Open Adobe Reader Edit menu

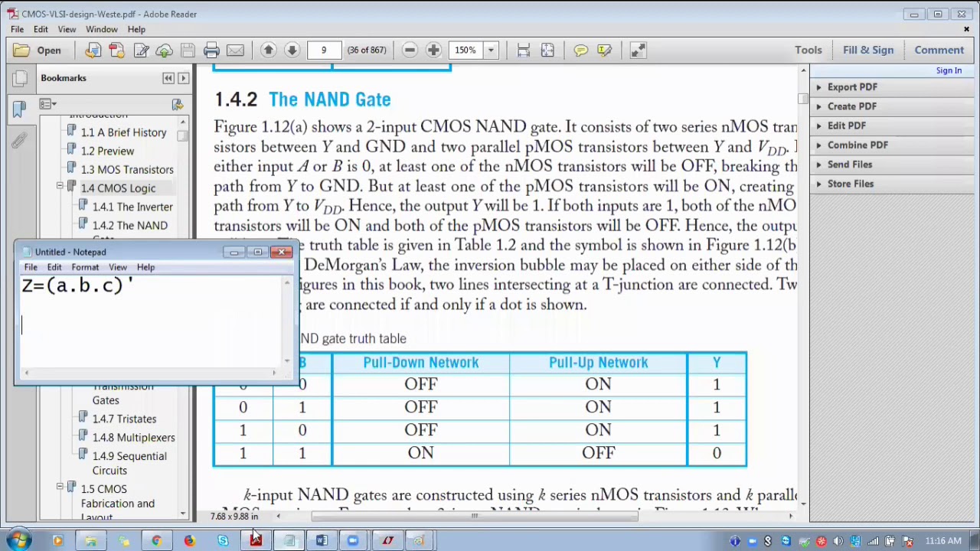click(41, 29)
